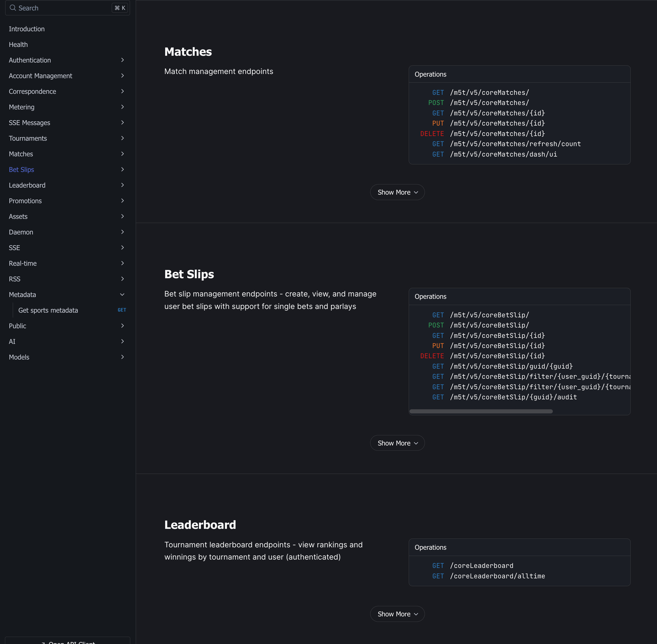Open GET /m5t/v5/coreMatches/ operation
657x644 pixels.
click(480, 92)
